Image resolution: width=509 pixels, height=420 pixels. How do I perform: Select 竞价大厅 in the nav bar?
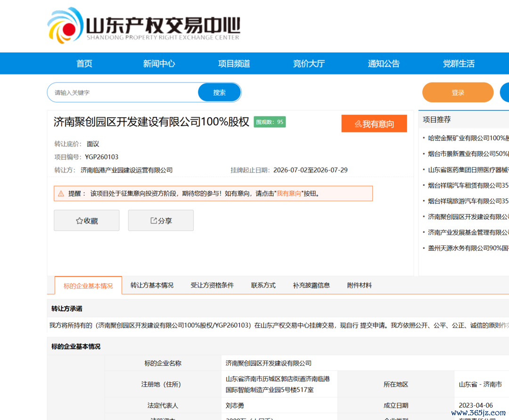(309, 64)
